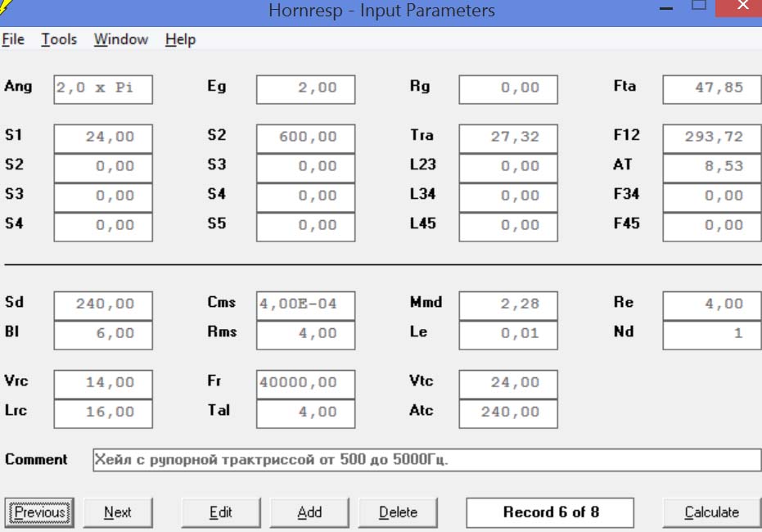This screenshot has height=532, width=762.
Task: Select the Tra field with 27,32
Action: (x=508, y=138)
